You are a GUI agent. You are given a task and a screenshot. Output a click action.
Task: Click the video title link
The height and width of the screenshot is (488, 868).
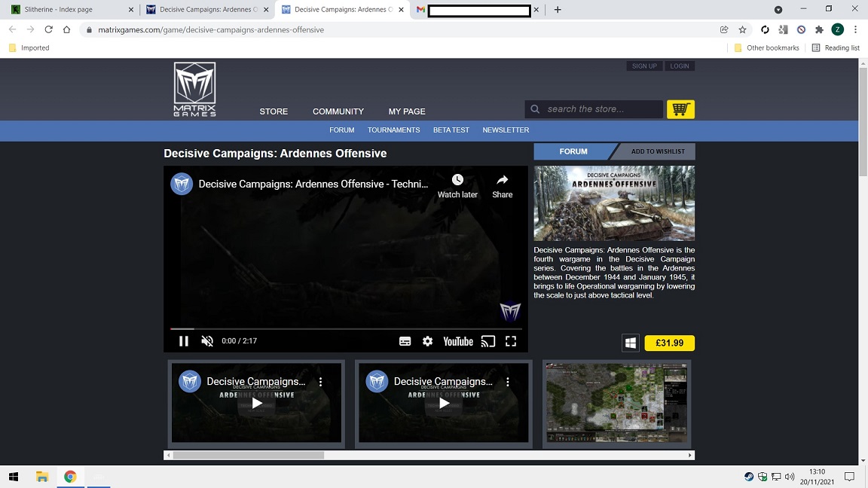(x=313, y=184)
